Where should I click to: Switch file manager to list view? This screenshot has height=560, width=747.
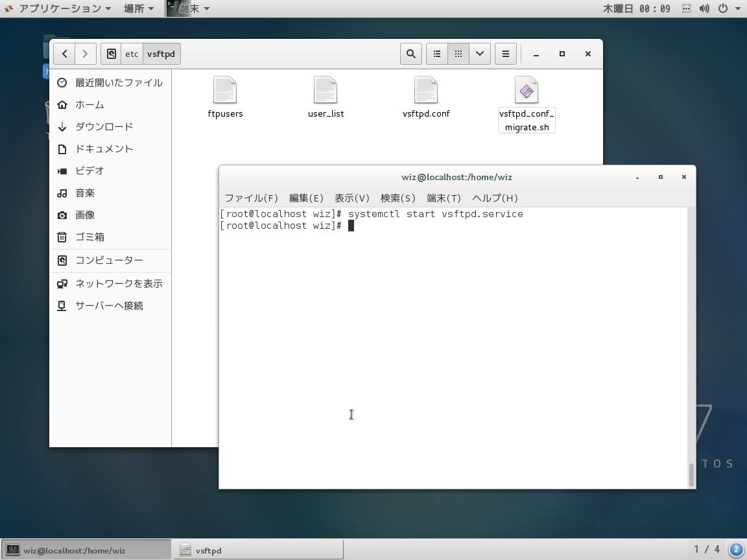pos(437,54)
